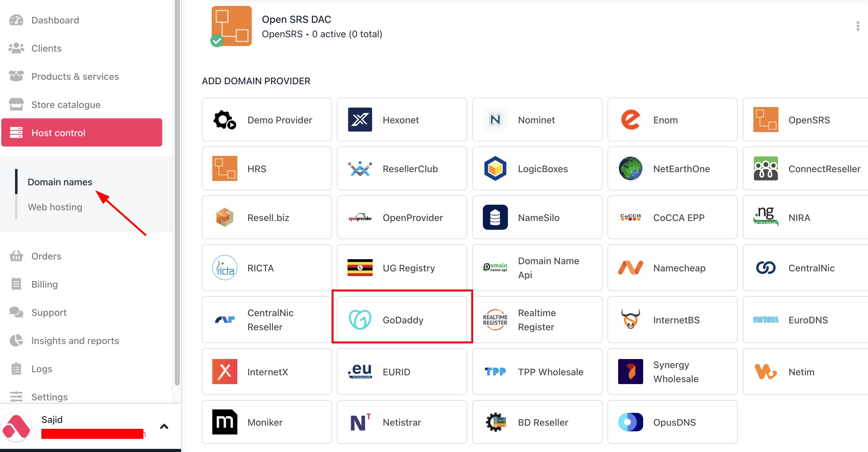
Task: Select the EuroDNS provider card
Action: 805,320
